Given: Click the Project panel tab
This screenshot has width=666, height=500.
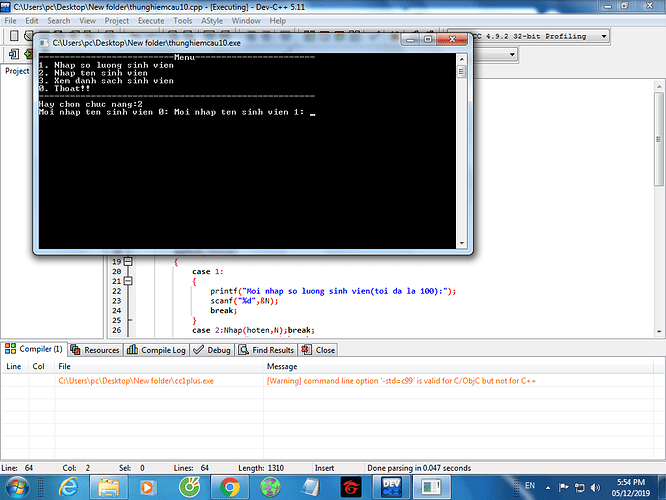Looking at the screenshot, I should click(17, 71).
